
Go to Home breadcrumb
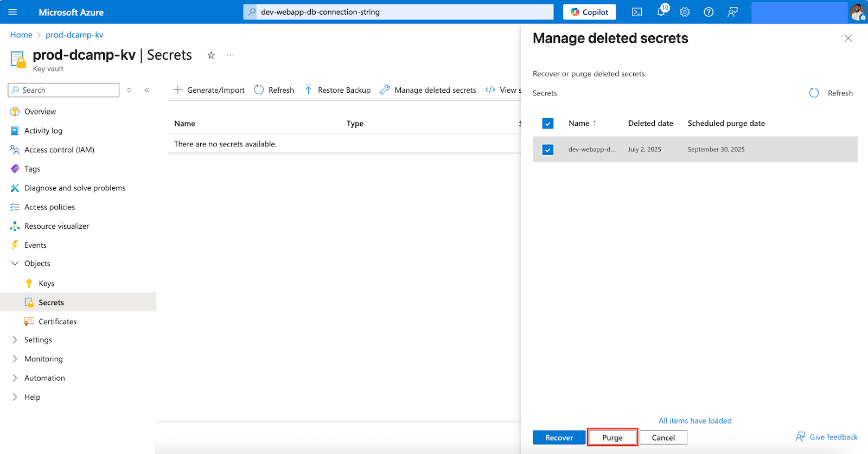tap(21, 35)
